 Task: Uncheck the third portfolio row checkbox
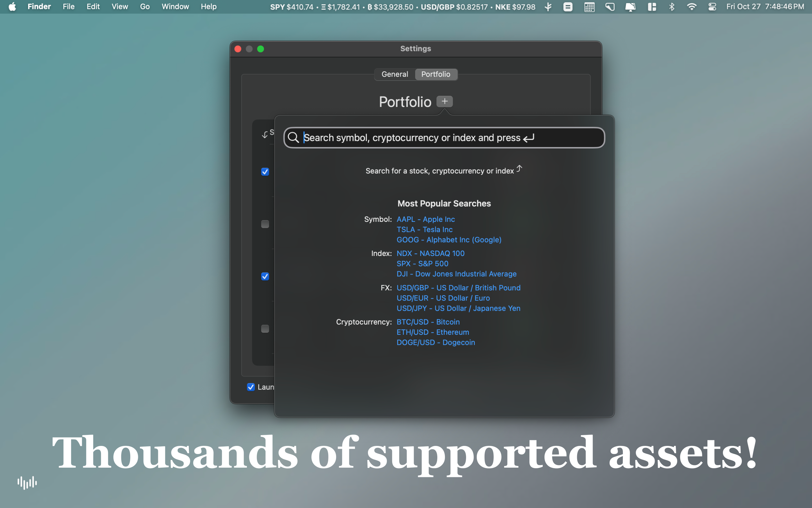(265, 276)
